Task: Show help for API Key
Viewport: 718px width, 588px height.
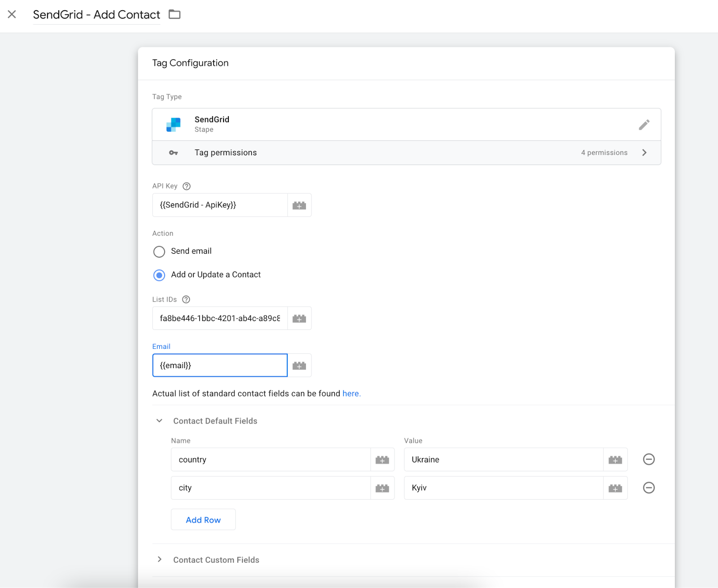Action: [187, 186]
